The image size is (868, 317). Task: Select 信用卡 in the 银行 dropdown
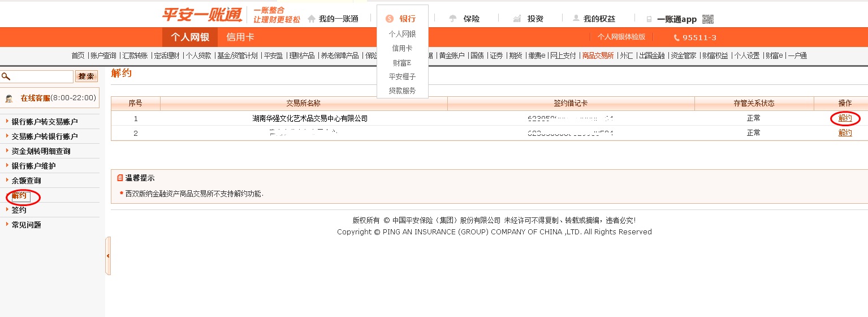[x=402, y=49]
